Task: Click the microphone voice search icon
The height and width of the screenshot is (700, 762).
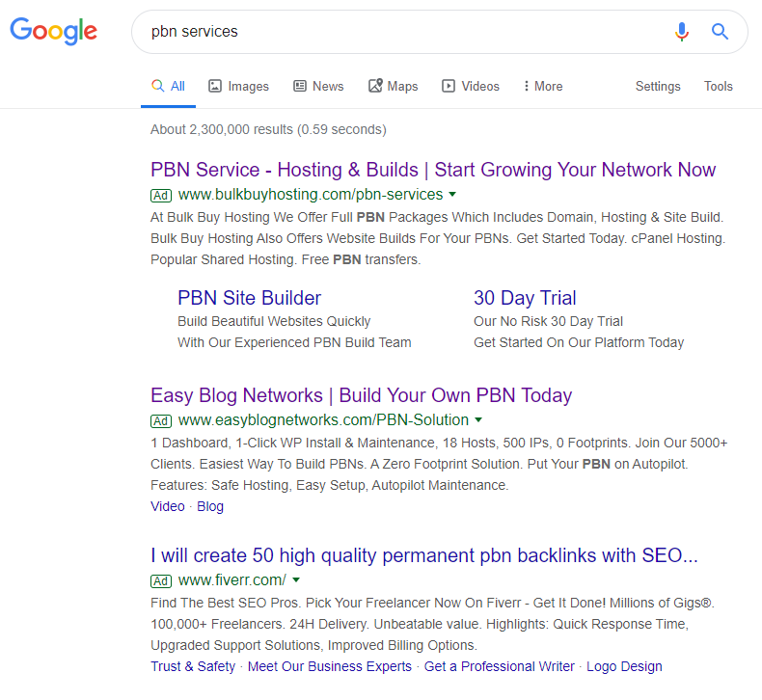Action: pyautogui.click(x=682, y=32)
